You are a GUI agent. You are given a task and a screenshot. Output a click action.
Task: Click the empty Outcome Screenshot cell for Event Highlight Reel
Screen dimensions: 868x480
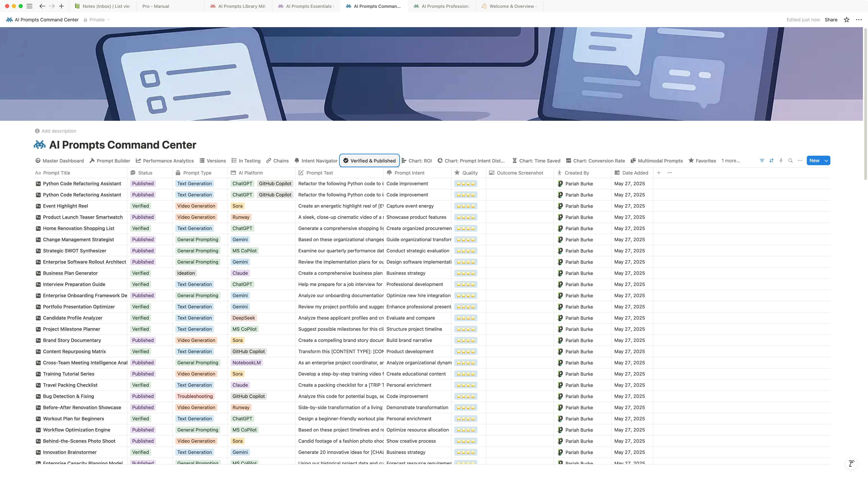coord(520,206)
